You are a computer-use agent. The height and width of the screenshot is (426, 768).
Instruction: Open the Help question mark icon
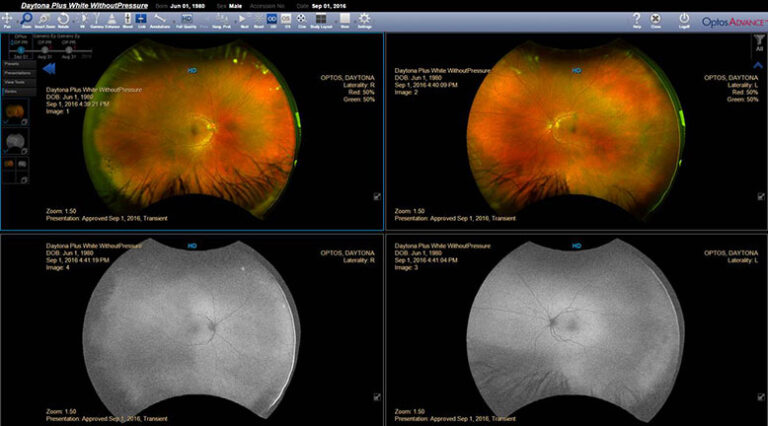637,20
